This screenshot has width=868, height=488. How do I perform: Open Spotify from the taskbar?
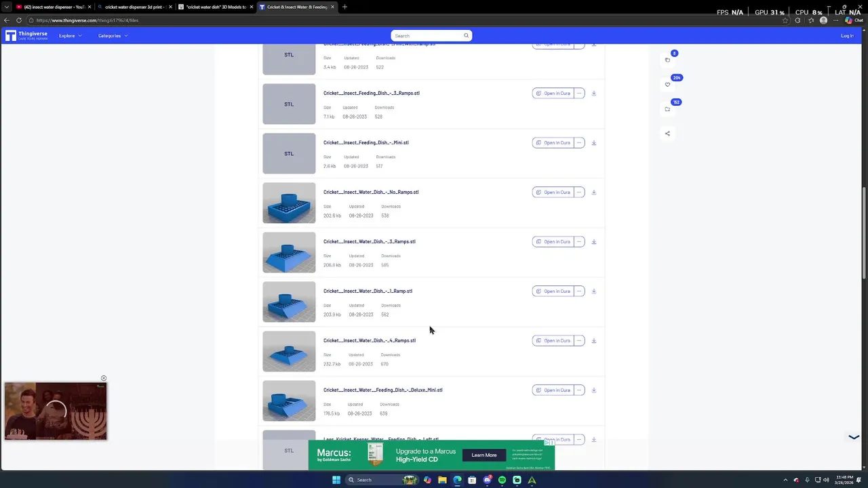pyautogui.click(x=502, y=480)
